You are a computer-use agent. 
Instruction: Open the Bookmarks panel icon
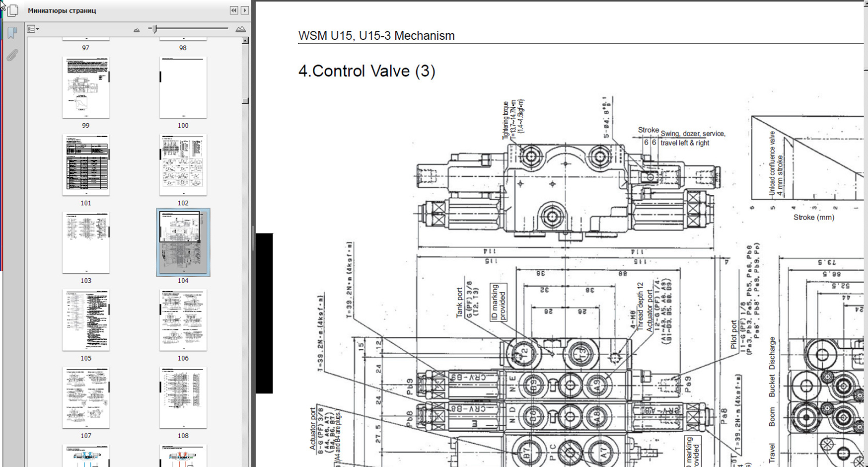(12, 33)
